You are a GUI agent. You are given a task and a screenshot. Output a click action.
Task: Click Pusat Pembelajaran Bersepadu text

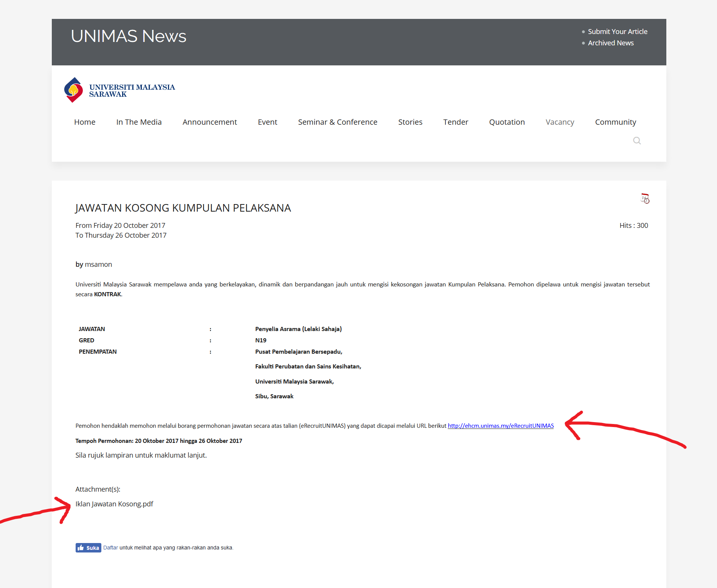(x=299, y=352)
